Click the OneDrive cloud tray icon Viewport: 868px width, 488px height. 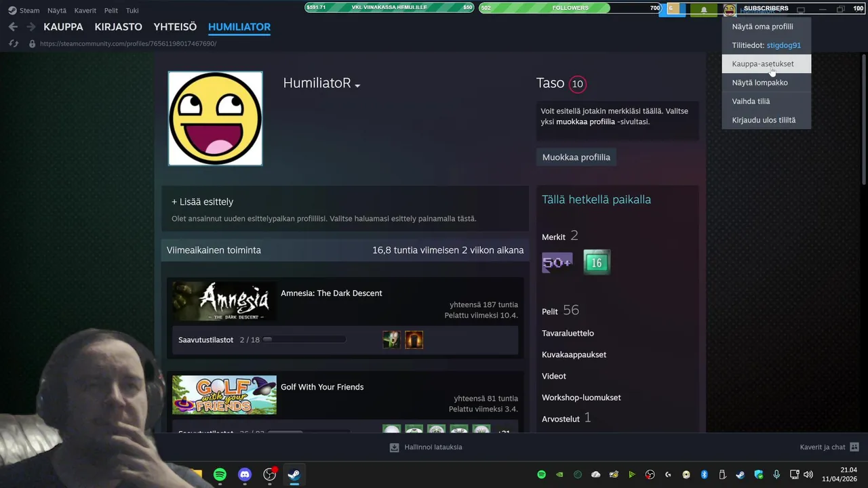click(x=595, y=474)
